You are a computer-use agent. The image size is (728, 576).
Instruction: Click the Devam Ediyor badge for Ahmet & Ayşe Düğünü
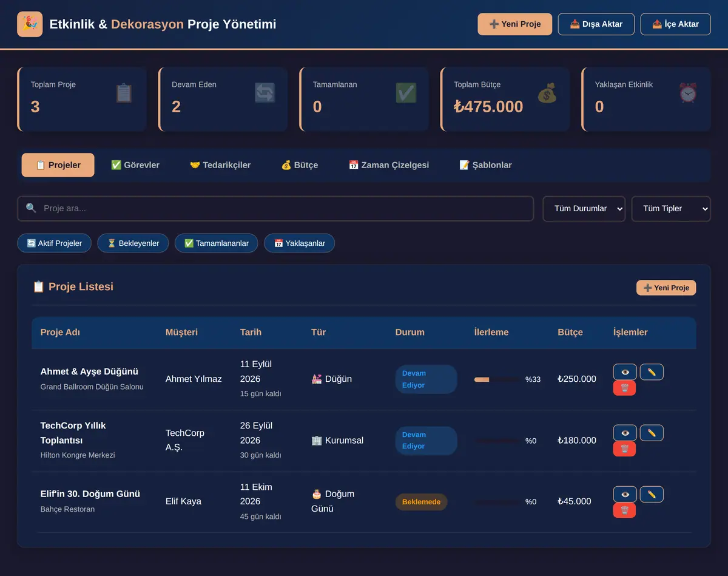[426, 379]
